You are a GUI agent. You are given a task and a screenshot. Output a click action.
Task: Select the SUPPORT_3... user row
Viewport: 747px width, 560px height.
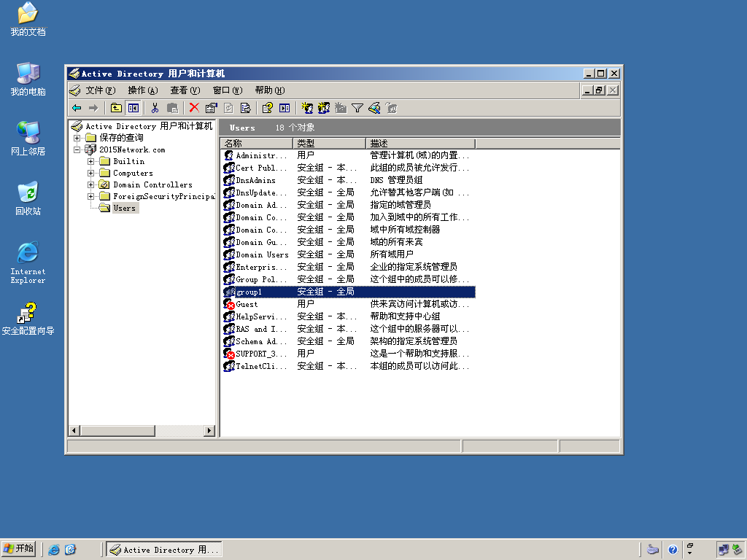[x=349, y=354]
